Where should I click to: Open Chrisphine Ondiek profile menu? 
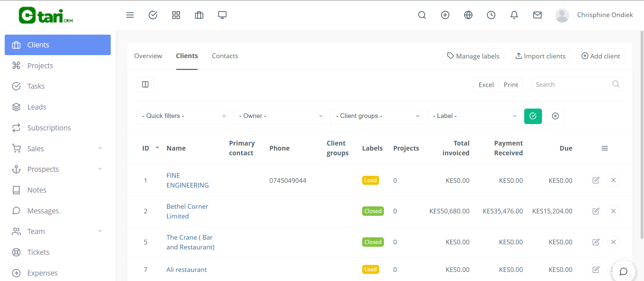[x=605, y=15]
